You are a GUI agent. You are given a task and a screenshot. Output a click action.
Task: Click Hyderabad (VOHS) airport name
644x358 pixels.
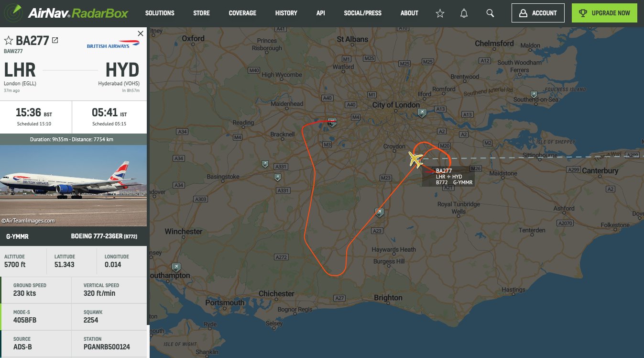(x=119, y=83)
